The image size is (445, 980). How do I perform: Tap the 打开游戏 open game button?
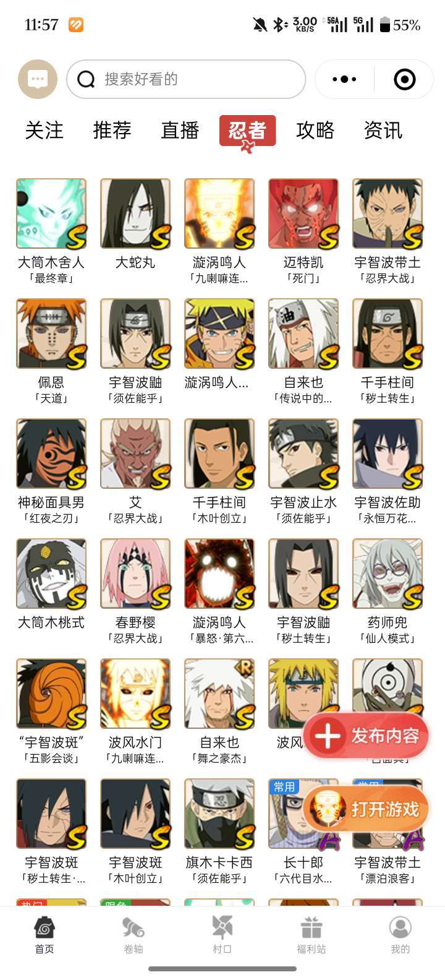(x=367, y=809)
